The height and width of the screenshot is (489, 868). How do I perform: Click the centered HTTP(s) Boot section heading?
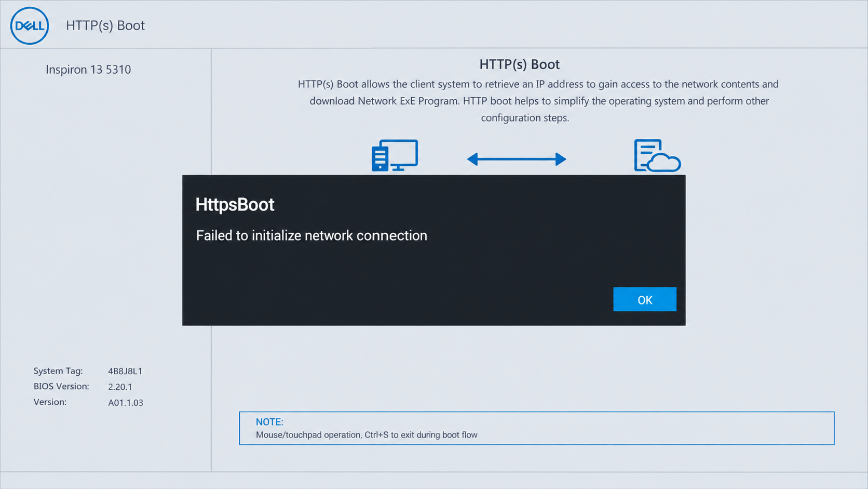point(519,64)
